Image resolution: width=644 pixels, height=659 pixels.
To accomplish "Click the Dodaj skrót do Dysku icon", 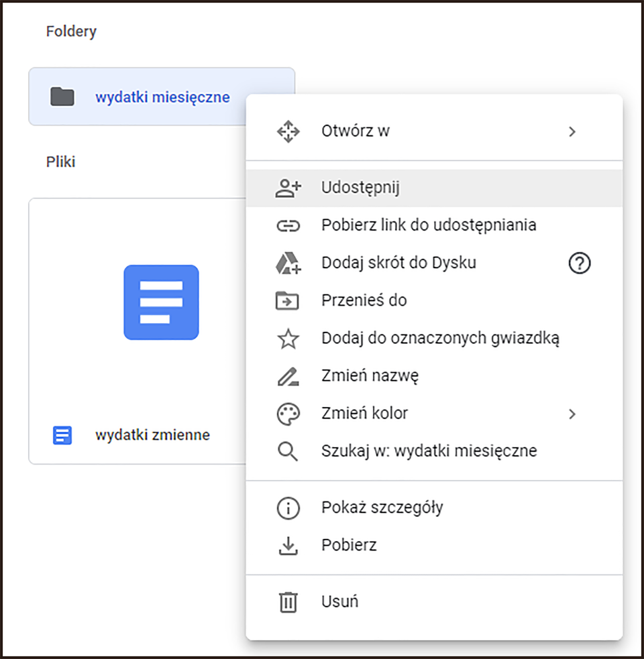I will [288, 263].
